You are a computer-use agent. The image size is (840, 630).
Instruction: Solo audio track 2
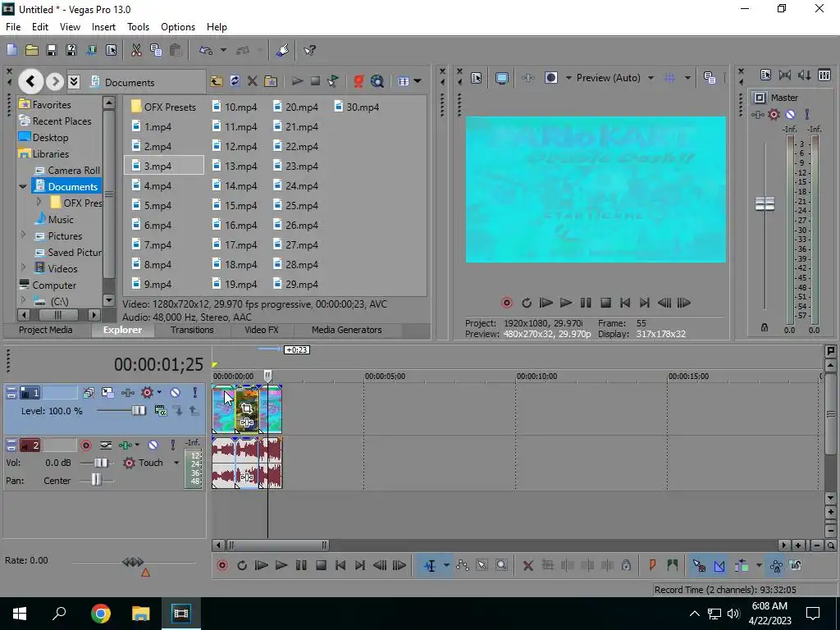point(172,445)
